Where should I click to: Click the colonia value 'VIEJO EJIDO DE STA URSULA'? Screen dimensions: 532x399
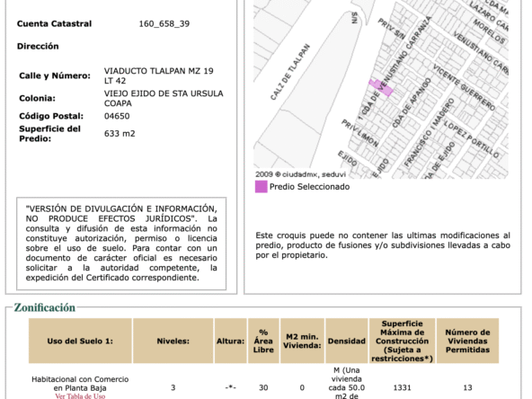164,93
